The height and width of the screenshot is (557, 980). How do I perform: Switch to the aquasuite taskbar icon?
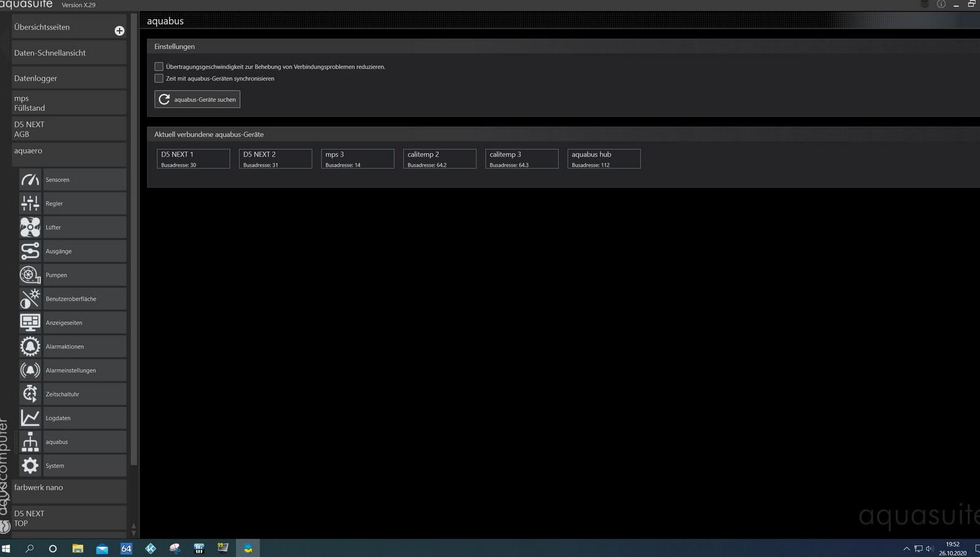coord(247,548)
